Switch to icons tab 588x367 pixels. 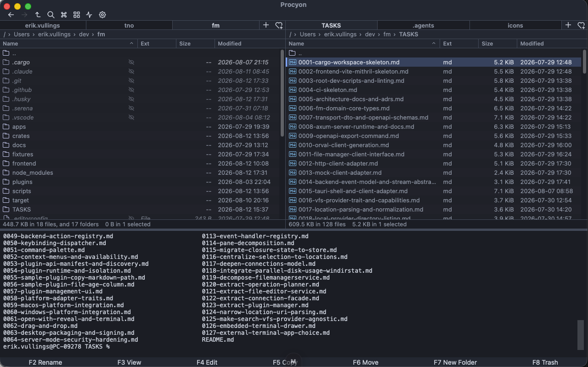coord(515,25)
